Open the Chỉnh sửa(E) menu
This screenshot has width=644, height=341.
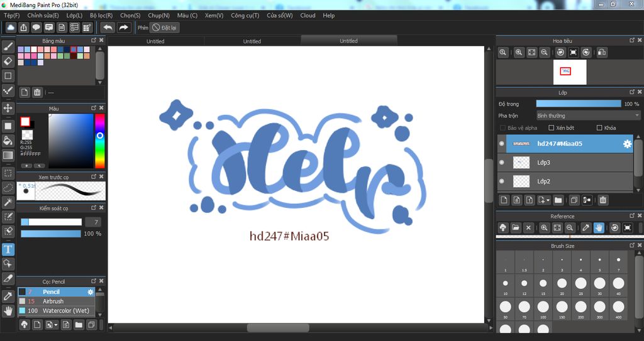[x=43, y=15]
